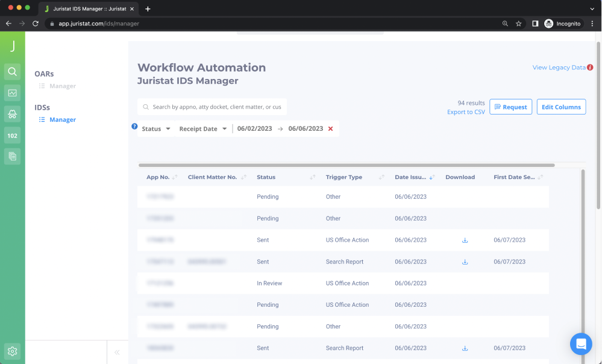The width and height of the screenshot is (602, 364).
Task: Open a new browser tab
Action: coord(148,9)
